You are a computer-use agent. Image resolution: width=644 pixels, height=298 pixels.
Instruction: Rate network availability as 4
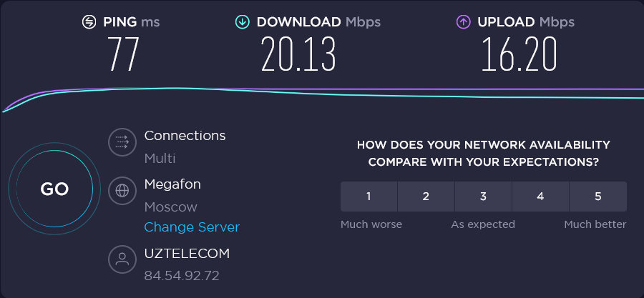[x=540, y=197]
